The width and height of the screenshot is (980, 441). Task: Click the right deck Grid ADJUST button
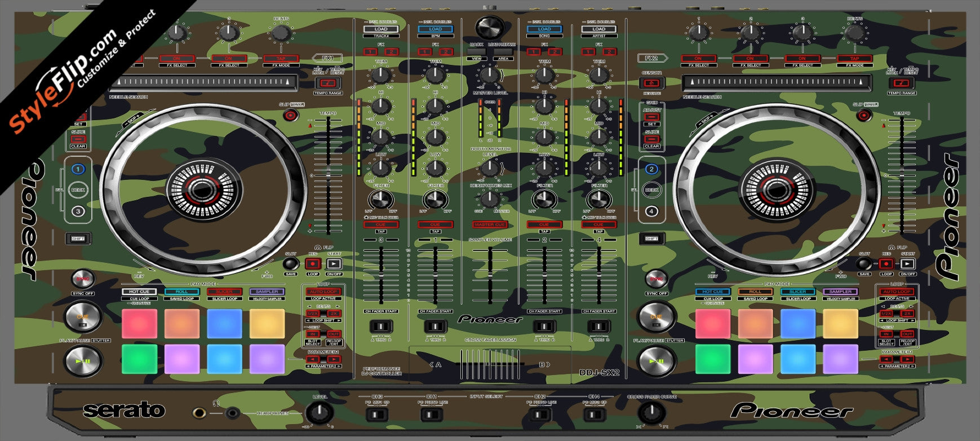651,117
